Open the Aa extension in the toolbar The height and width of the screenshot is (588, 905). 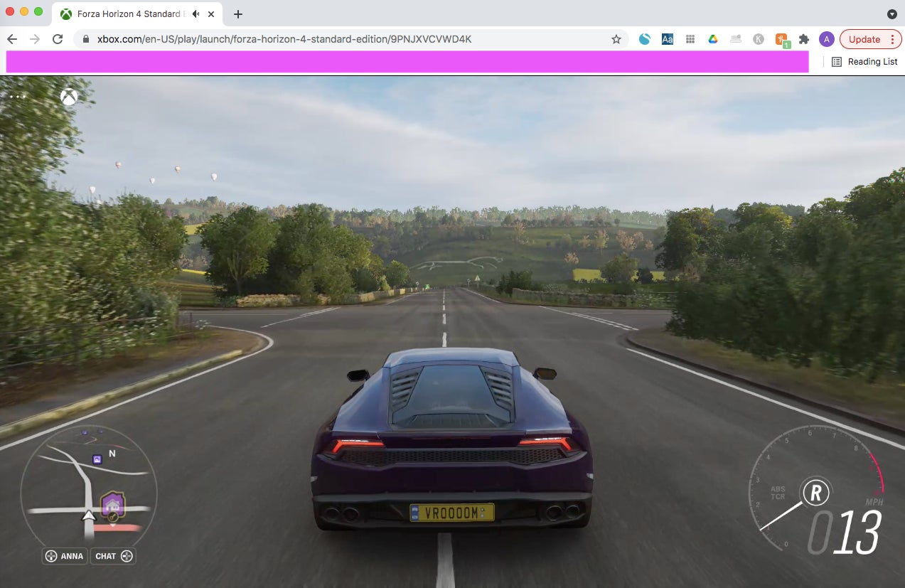click(x=667, y=39)
